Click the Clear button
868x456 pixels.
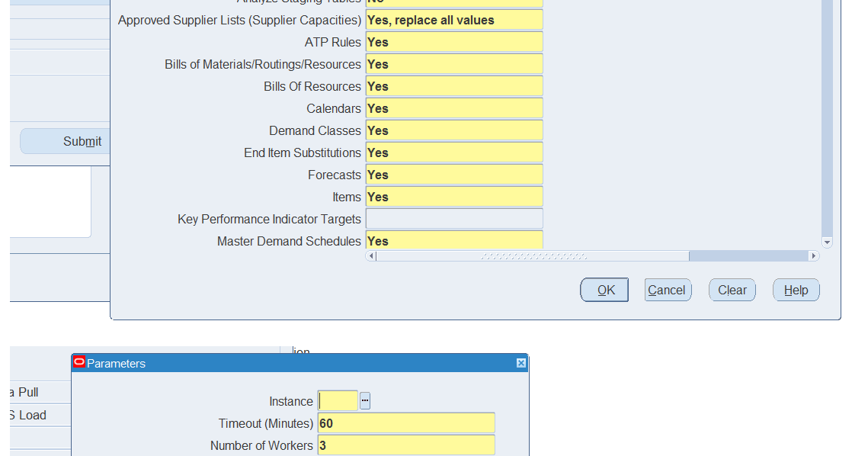click(x=731, y=290)
